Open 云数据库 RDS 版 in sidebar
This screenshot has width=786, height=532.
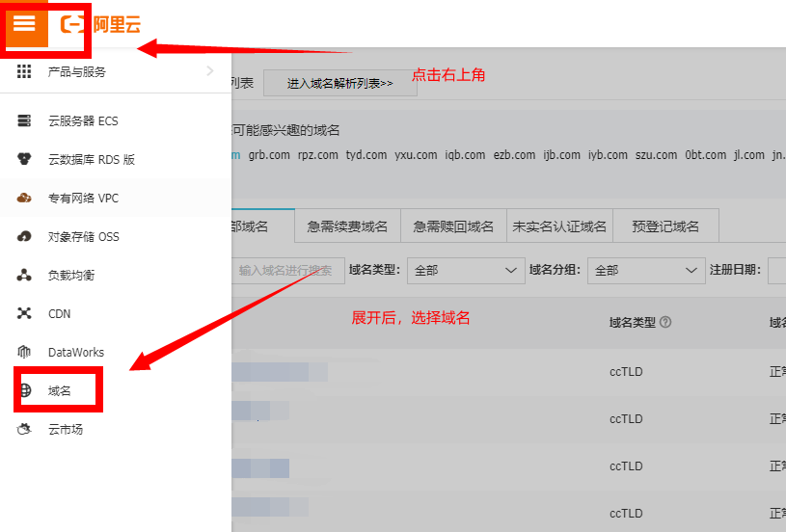[116, 159]
